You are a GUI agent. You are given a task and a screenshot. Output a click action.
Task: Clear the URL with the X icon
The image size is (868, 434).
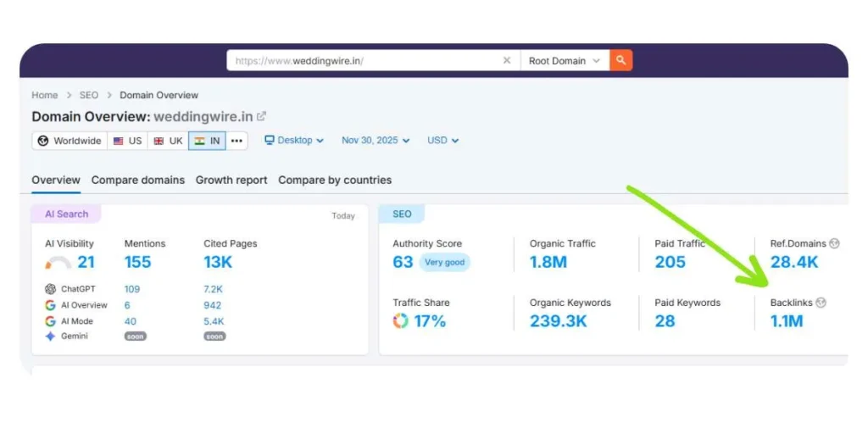tap(507, 60)
